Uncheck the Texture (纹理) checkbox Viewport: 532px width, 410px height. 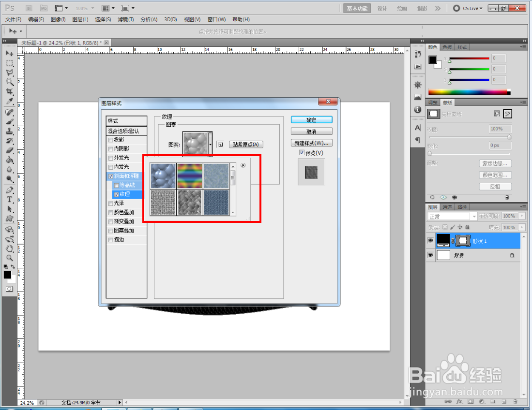116,194
